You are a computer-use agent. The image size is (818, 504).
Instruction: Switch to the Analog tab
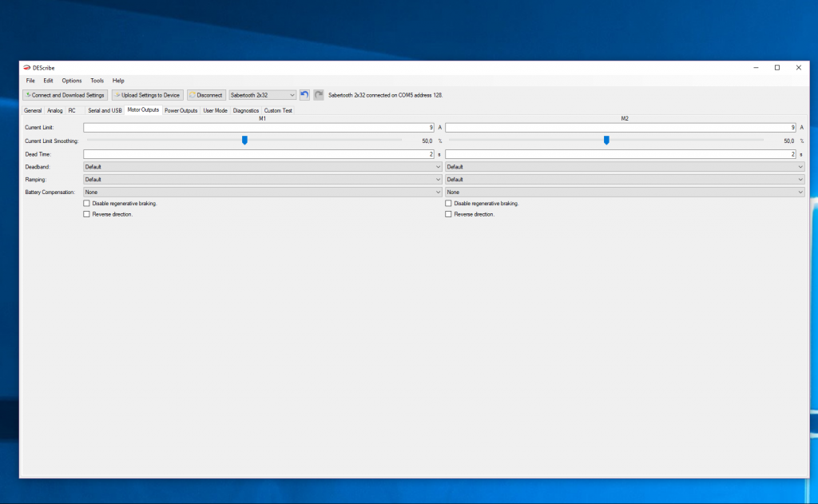click(55, 110)
